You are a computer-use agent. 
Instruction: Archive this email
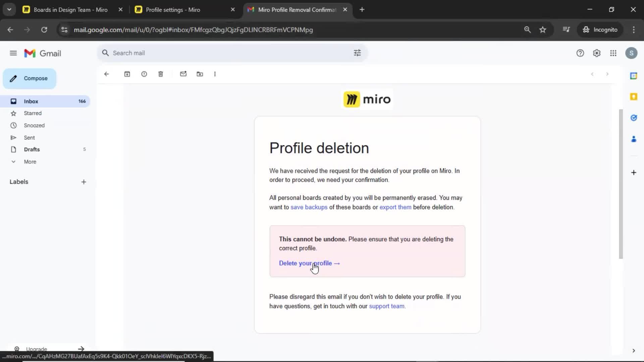127,74
